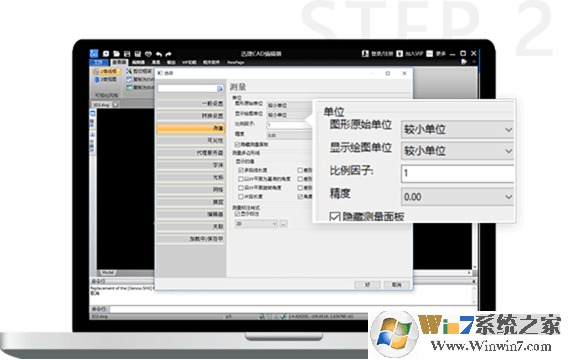Expand the 精度 0.00 dropdown
The image size is (568, 360).
(x=457, y=197)
